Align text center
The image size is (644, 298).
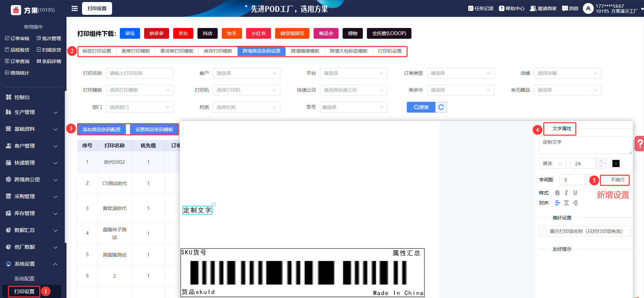point(566,203)
